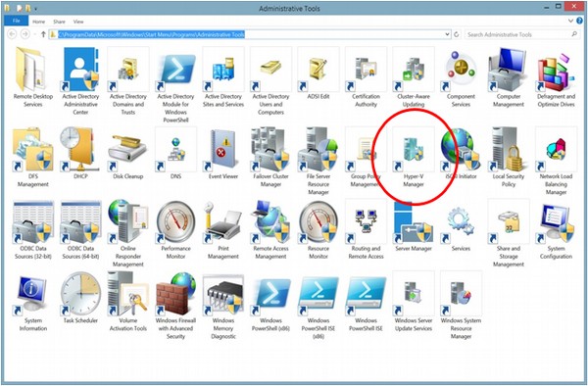Open Local Security Policy
This screenshot has width=588, height=386.
[508, 157]
